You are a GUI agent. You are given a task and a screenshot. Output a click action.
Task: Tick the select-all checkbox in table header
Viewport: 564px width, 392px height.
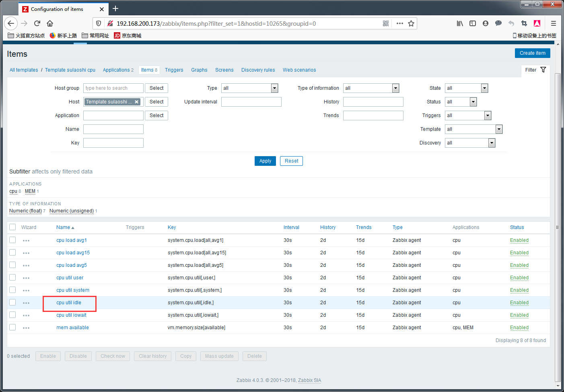pos(12,227)
